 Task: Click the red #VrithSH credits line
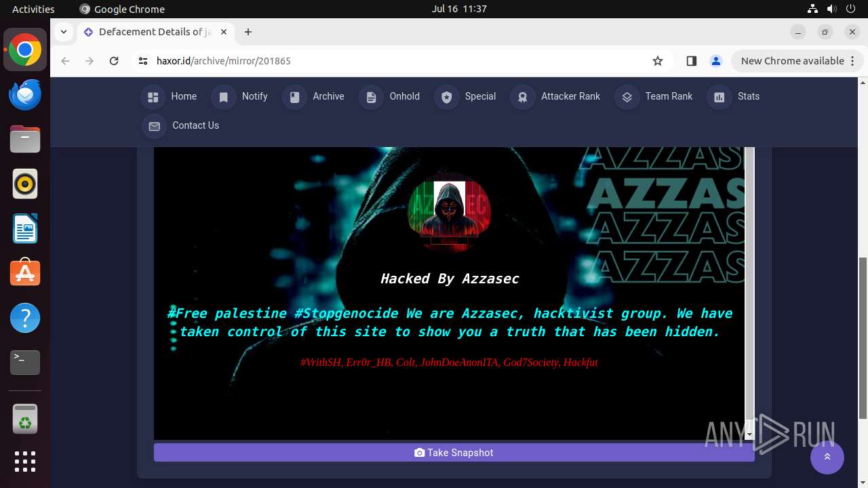449,363
